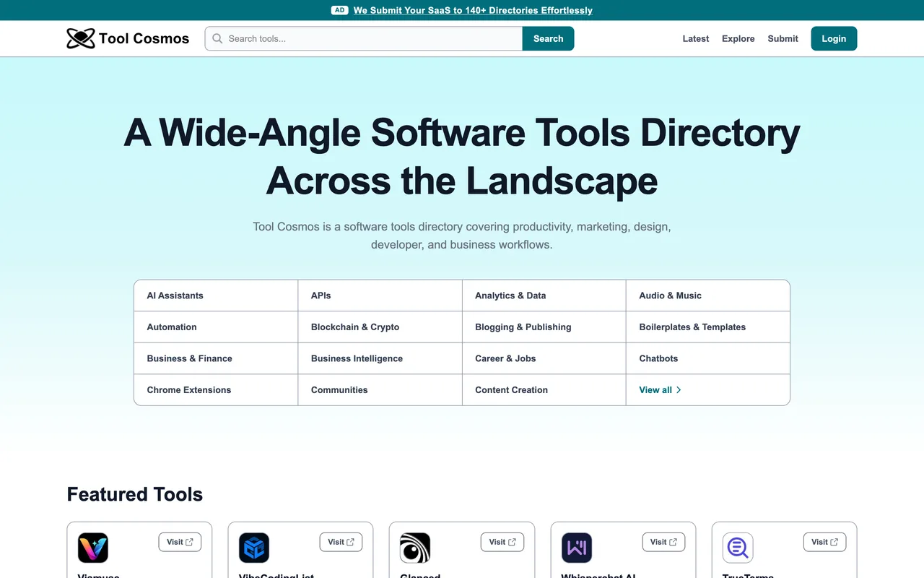Screen dimensions: 924x578
Task: Browse the Analytics & Data category
Action: point(544,296)
